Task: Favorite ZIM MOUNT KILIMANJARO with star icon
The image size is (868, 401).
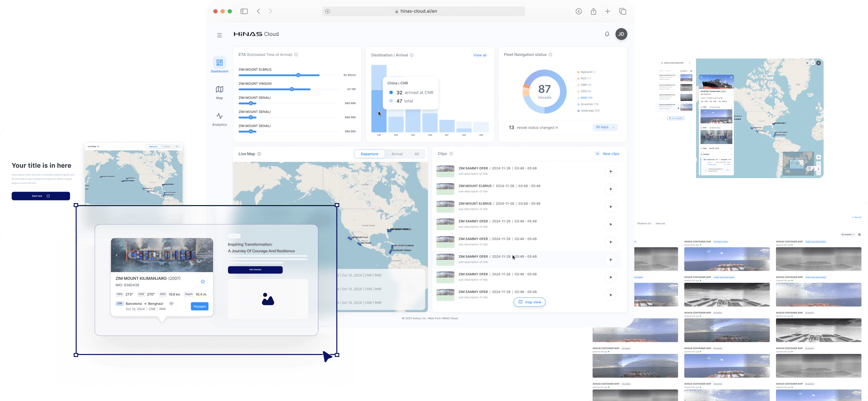Action: [x=202, y=281]
